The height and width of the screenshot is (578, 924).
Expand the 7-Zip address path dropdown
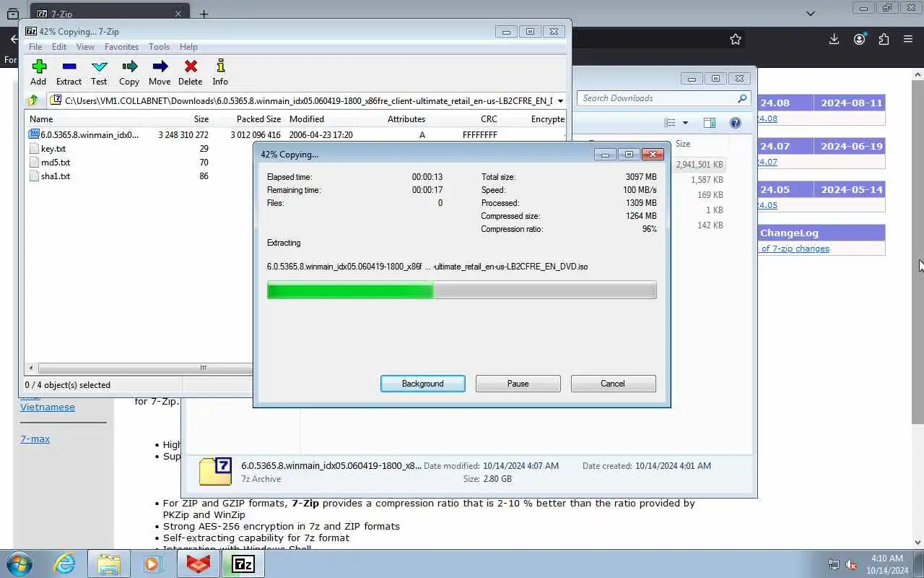pyautogui.click(x=560, y=100)
